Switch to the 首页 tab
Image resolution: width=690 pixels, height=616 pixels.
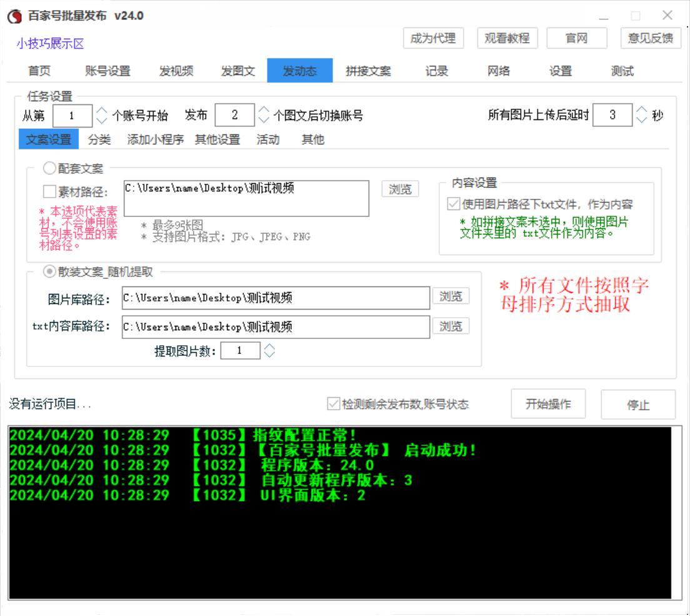[39, 71]
